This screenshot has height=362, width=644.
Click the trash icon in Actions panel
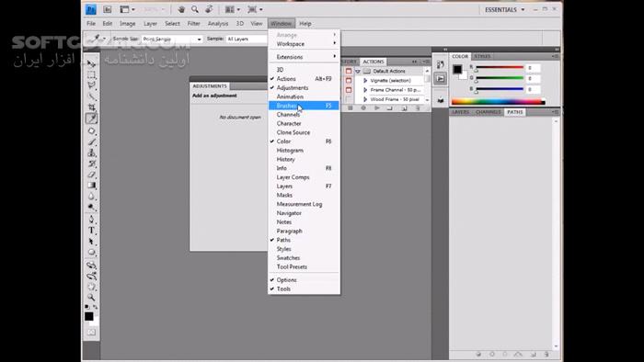(x=418, y=108)
